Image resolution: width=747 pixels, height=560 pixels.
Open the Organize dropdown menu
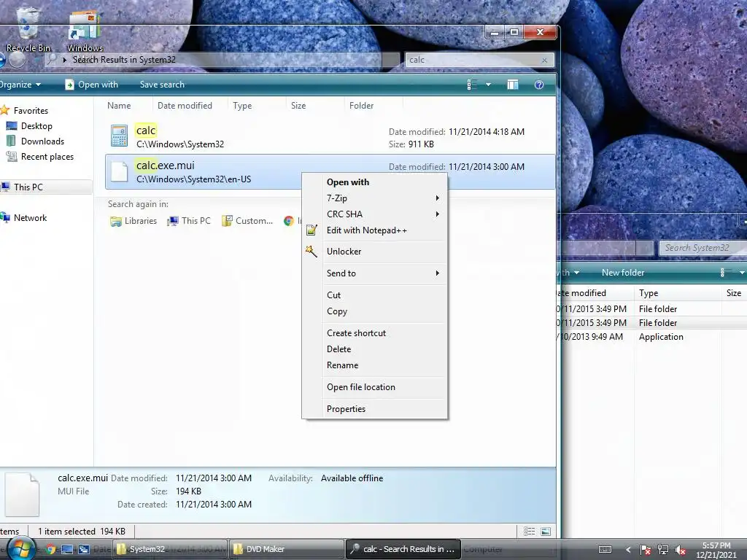click(20, 85)
